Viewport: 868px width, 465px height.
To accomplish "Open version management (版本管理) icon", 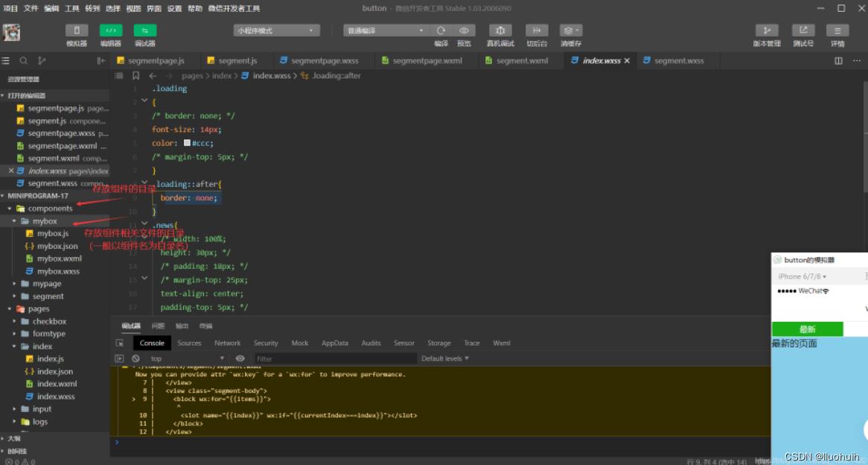I will pyautogui.click(x=767, y=31).
